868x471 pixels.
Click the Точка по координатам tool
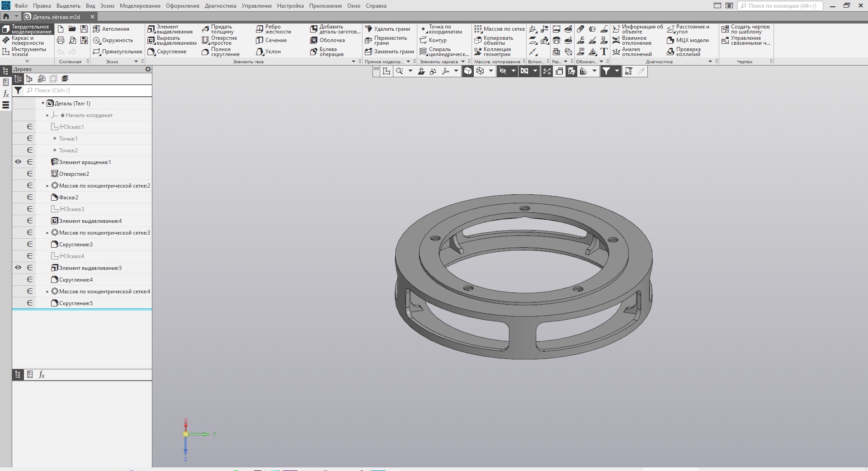click(x=441, y=29)
